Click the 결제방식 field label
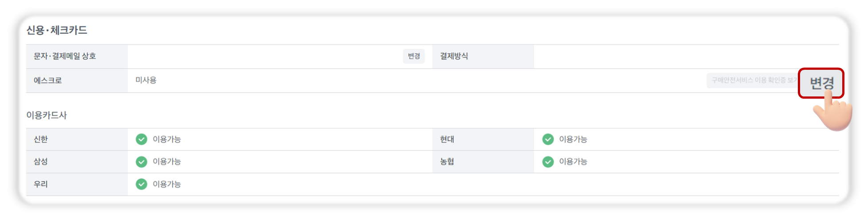This screenshot has height=220, width=868. (454, 56)
